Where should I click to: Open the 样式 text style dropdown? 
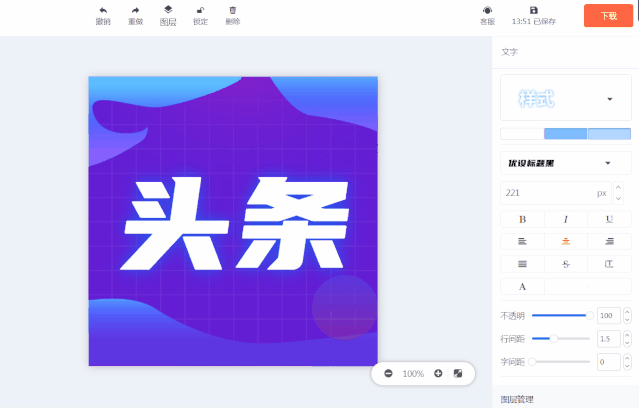point(566,98)
